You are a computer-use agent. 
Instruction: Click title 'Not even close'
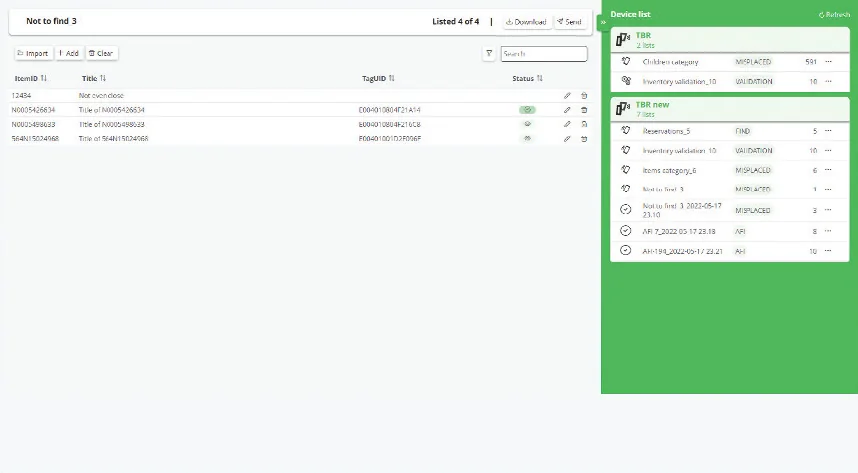101,95
